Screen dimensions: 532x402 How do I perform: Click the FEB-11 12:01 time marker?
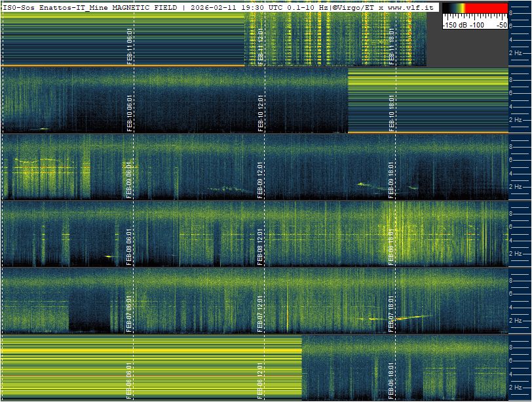point(261,46)
